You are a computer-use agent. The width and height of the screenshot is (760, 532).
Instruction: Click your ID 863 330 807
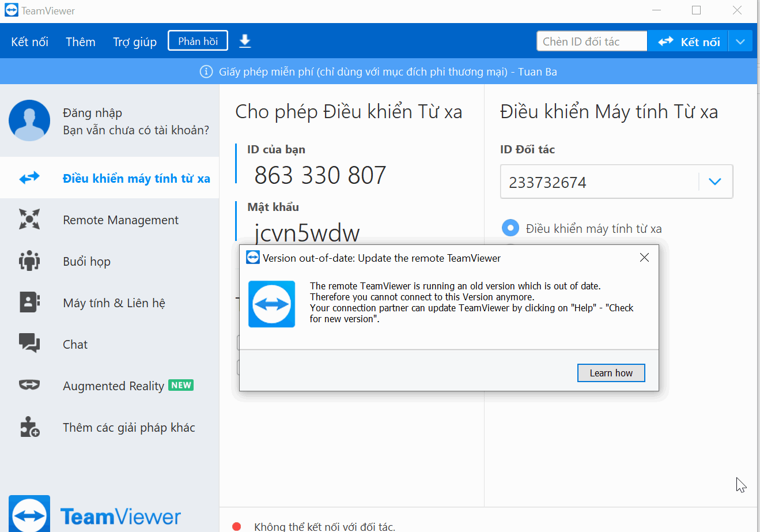coord(320,175)
